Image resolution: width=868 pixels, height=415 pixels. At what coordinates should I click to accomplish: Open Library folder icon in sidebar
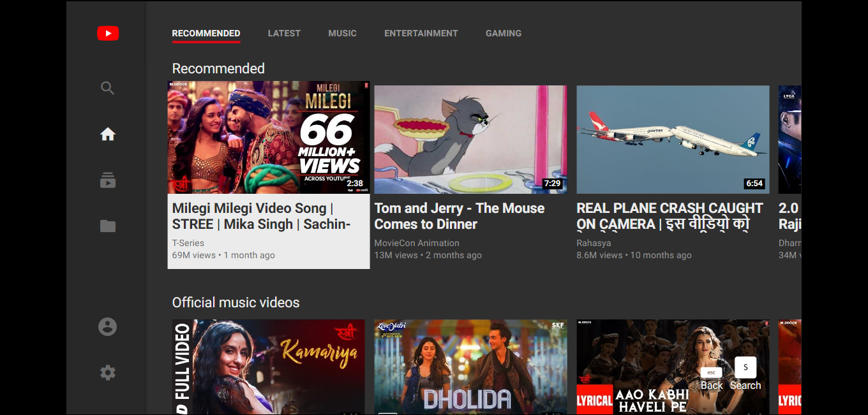(108, 226)
